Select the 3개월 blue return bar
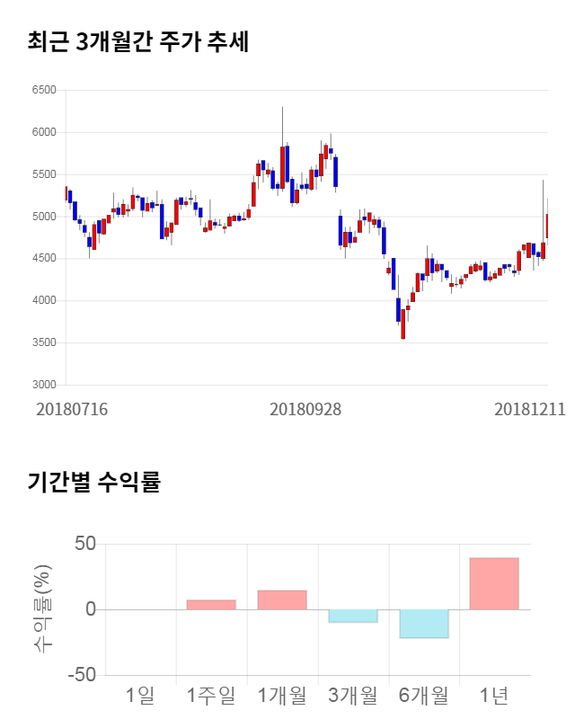The width and height of the screenshot is (575, 728). (x=352, y=616)
